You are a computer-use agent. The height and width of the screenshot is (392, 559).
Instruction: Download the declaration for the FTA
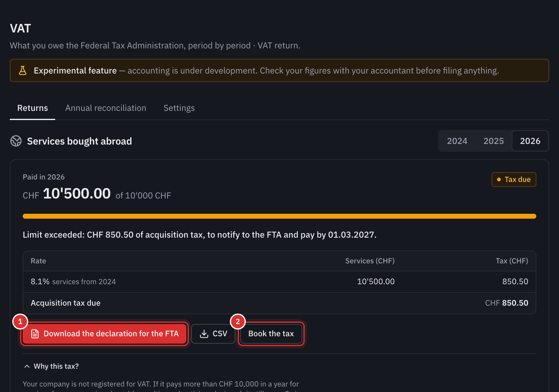tap(105, 334)
